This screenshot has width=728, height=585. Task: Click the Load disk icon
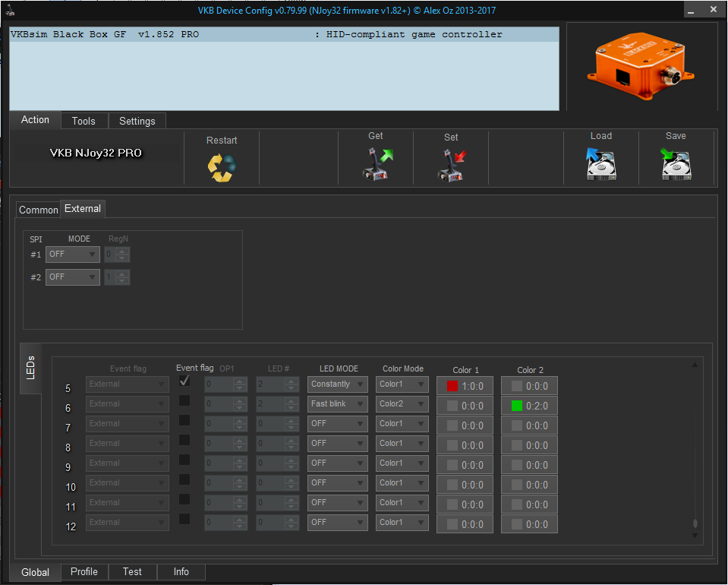tap(600, 163)
